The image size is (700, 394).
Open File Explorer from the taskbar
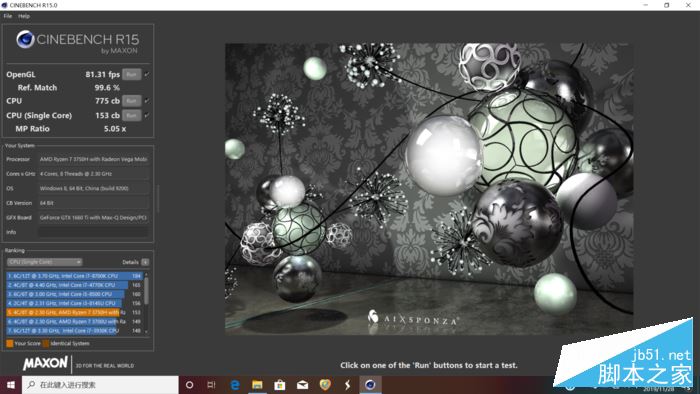pos(257,385)
